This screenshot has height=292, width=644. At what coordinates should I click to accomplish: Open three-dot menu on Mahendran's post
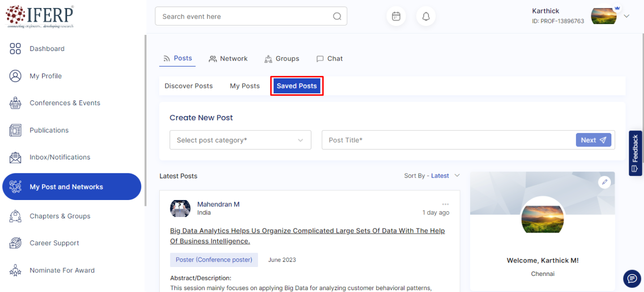[445, 204]
